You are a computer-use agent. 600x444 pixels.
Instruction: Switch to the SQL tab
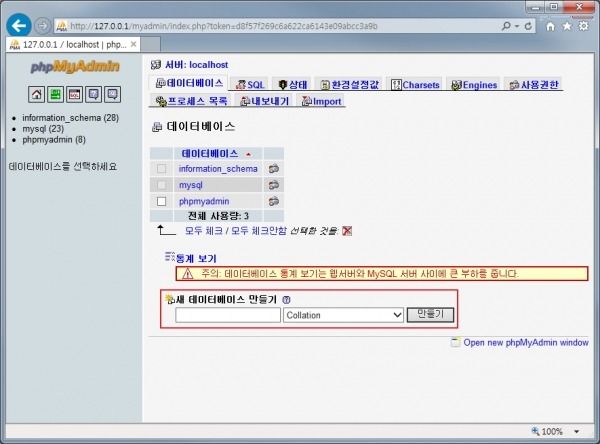[x=250, y=85]
